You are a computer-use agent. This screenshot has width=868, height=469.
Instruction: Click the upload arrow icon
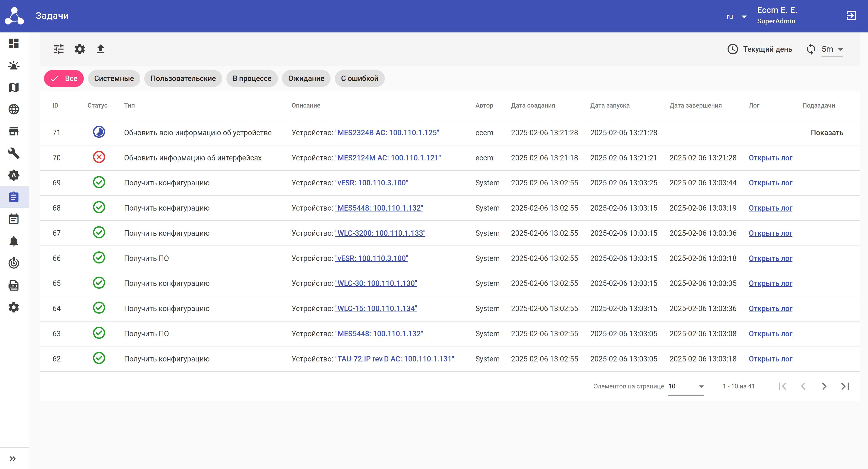coord(101,49)
